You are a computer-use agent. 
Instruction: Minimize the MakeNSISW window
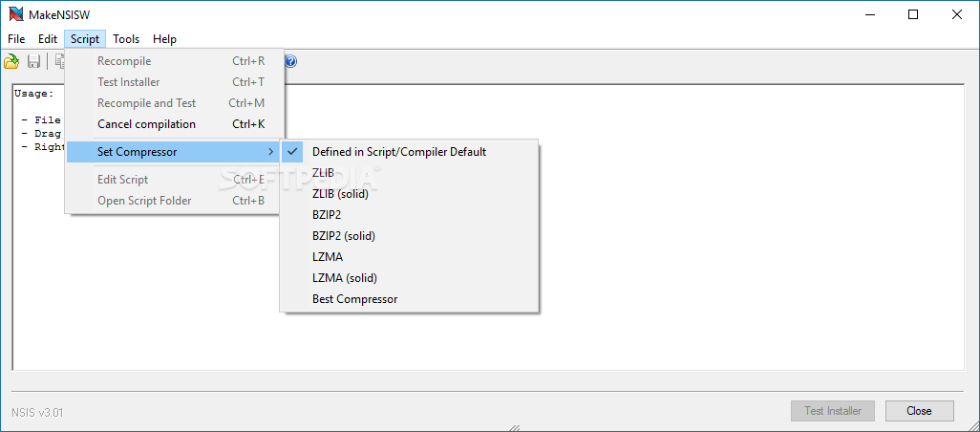tap(869, 14)
